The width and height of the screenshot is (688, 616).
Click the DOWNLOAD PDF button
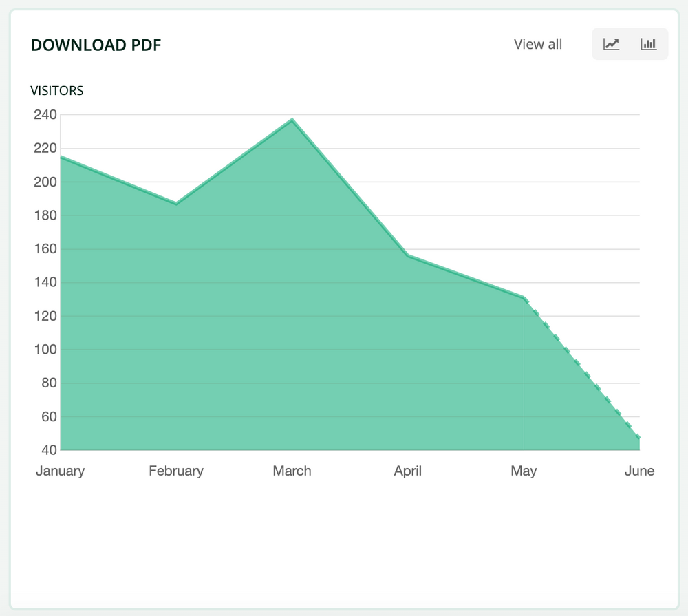(96, 44)
